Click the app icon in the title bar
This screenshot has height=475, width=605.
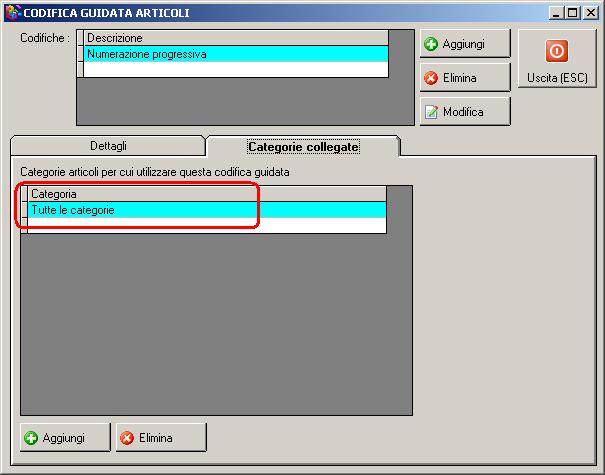point(13,12)
